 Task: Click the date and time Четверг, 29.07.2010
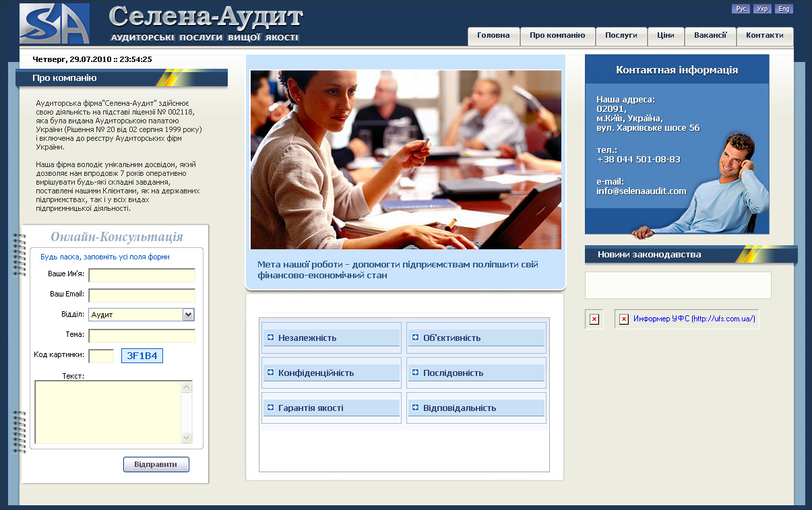click(x=92, y=59)
